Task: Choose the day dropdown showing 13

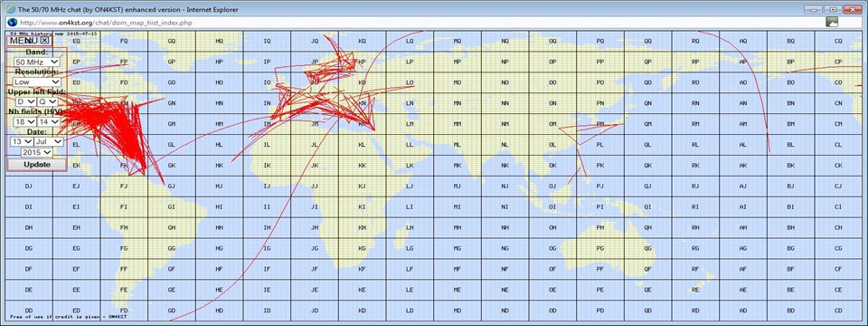Action: (x=21, y=141)
